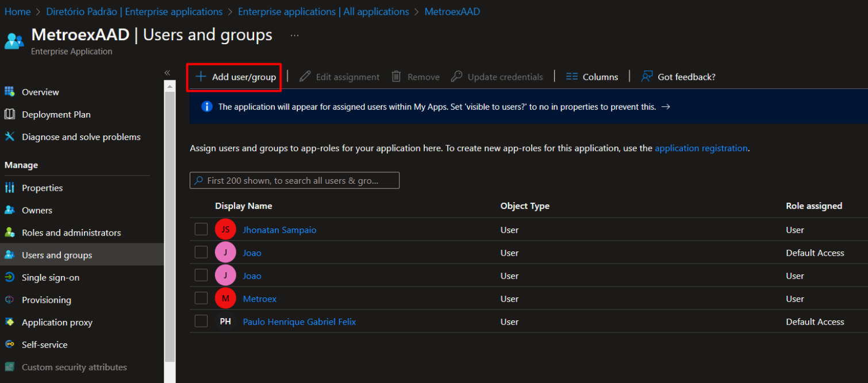Screen dimensions: 868x383
Task: Click the blue info icon in banner
Action: [x=208, y=107]
